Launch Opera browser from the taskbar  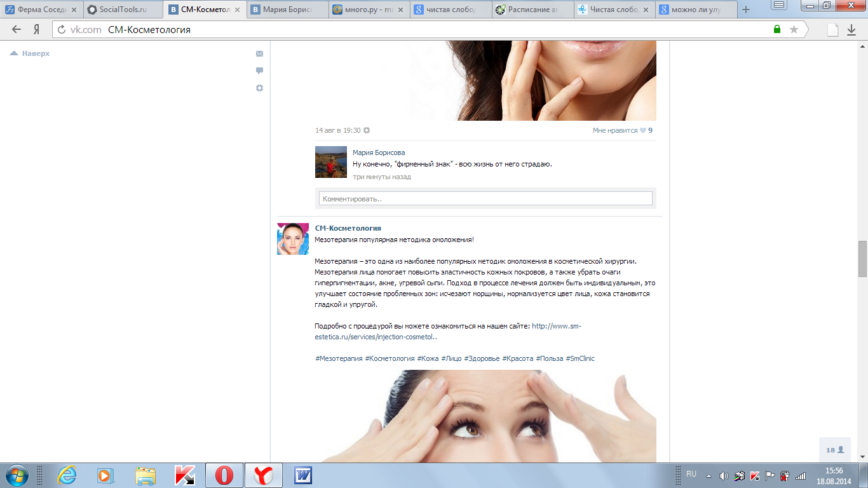click(x=224, y=475)
